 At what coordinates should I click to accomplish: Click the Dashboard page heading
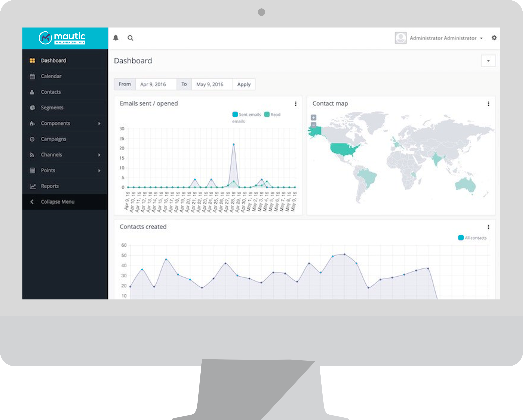133,61
